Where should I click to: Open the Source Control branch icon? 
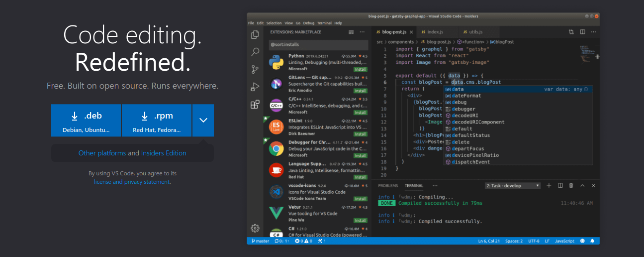coord(255,69)
